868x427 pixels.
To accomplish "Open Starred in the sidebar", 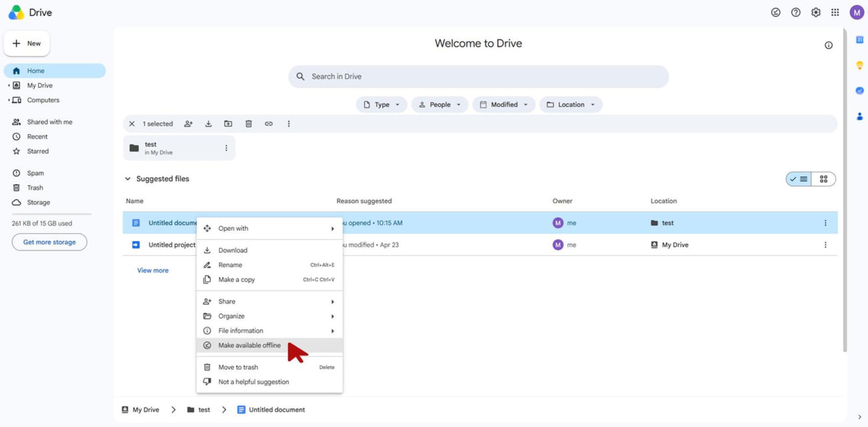I will (x=55, y=151).
